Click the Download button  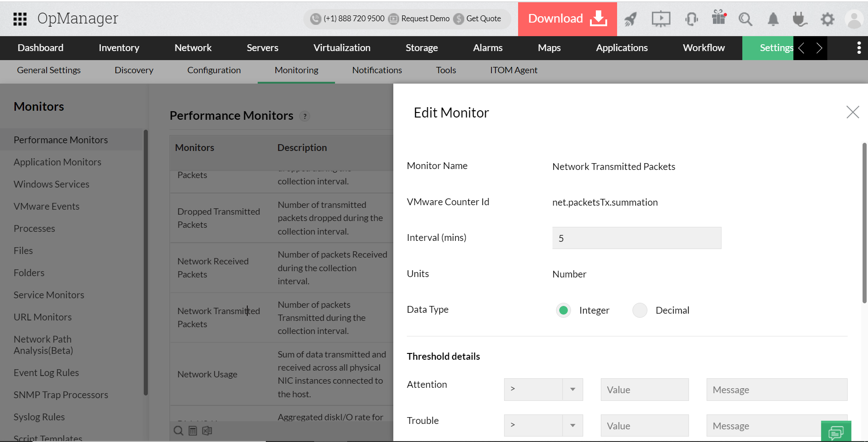pyautogui.click(x=567, y=19)
